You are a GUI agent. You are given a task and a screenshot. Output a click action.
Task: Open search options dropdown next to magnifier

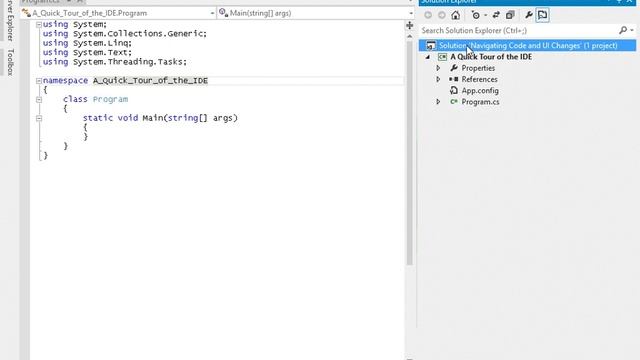pos(632,30)
